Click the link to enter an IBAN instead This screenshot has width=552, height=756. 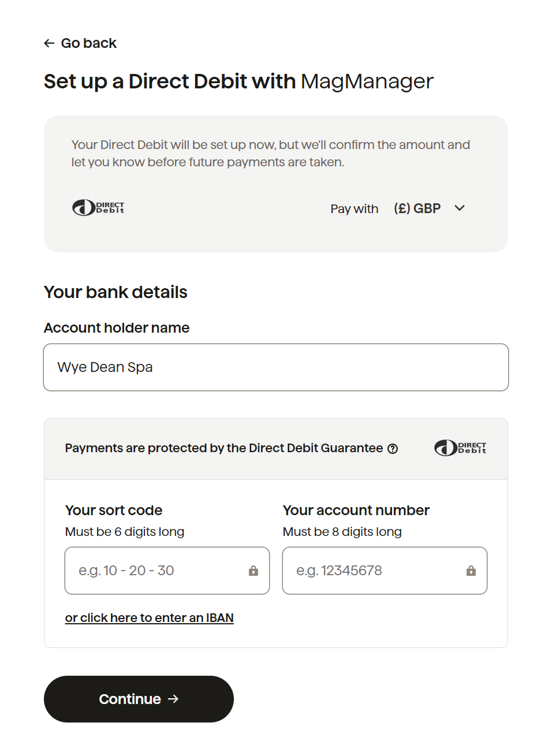(150, 618)
